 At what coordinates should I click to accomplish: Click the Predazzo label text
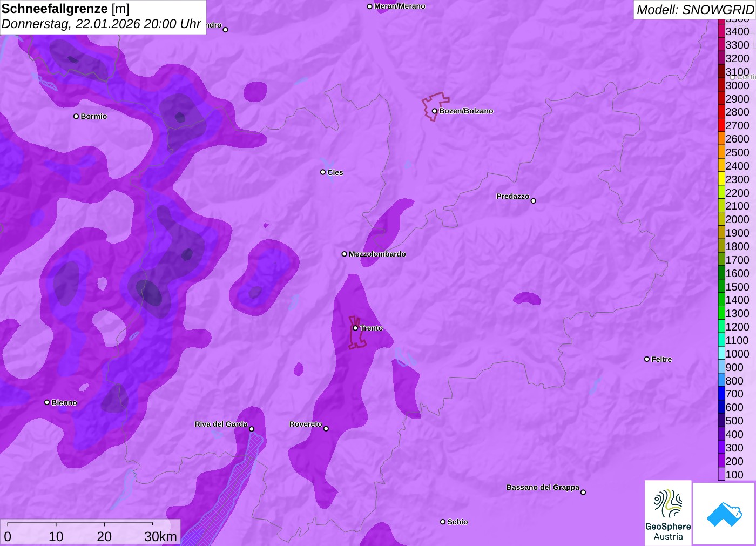click(x=512, y=196)
